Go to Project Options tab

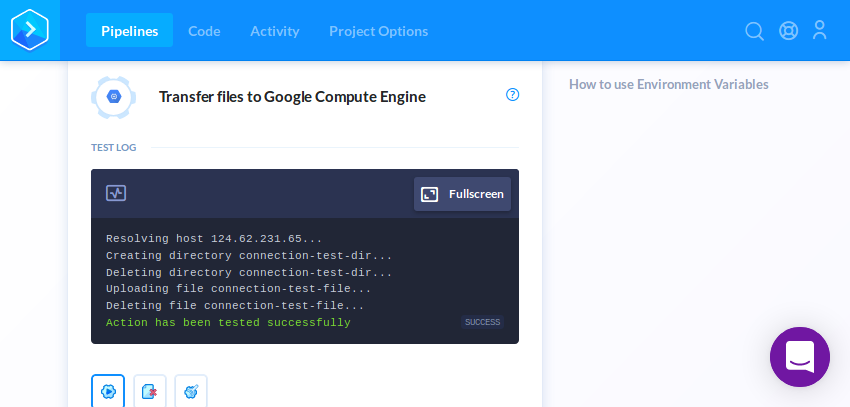click(x=378, y=31)
